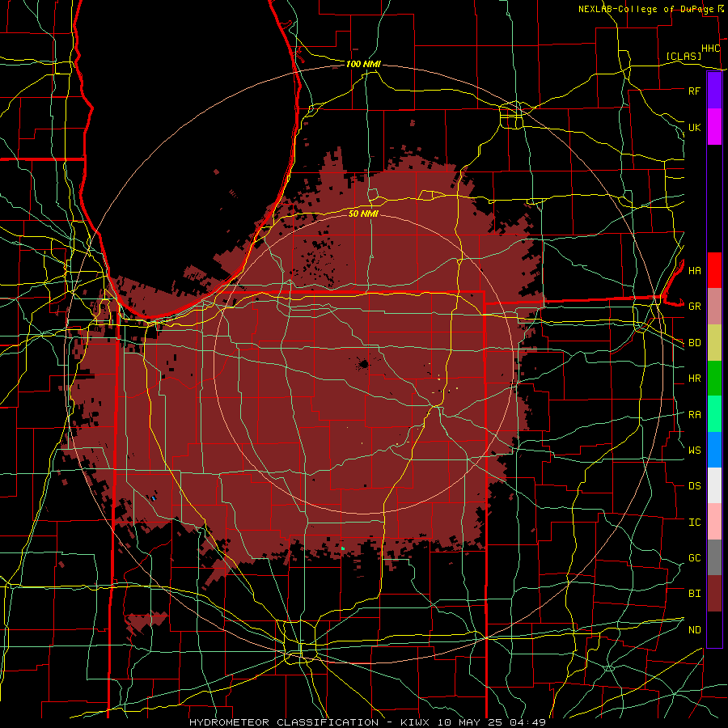Click the '100 NMI' range ring label
Image resolution: width=728 pixels, height=728 pixels.
pyautogui.click(x=363, y=64)
